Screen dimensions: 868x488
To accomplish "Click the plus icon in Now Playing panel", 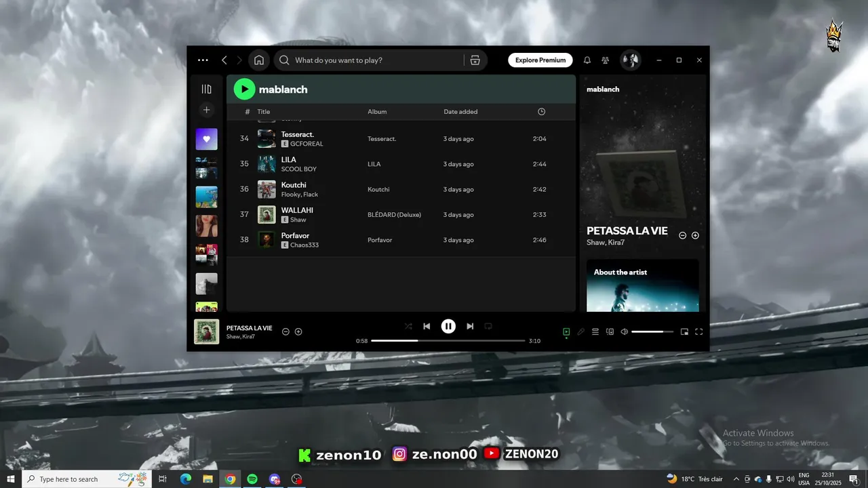I will coord(695,235).
